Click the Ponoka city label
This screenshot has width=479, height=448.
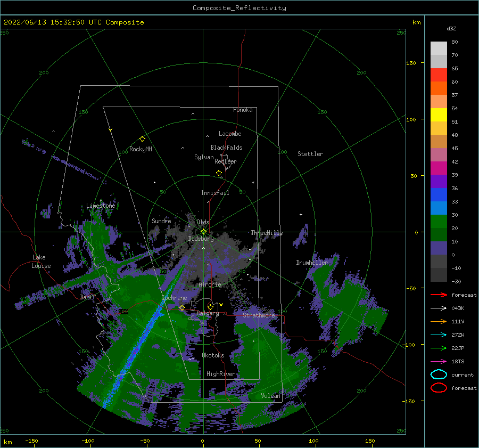[x=243, y=110]
